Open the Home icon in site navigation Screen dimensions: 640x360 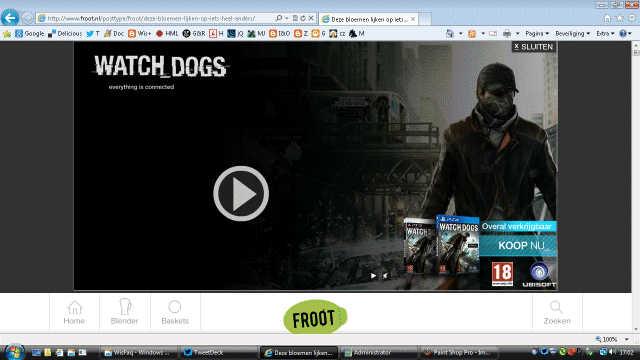point(74,312)
